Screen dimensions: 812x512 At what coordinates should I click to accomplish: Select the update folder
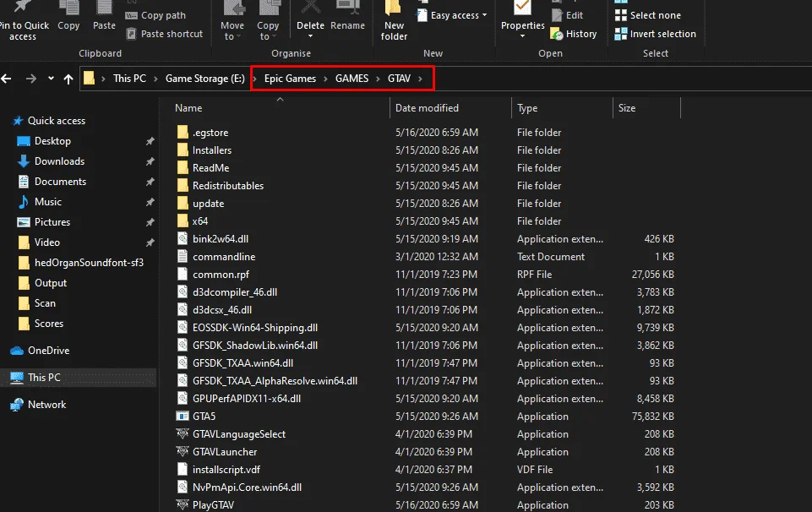pos(208,204)
